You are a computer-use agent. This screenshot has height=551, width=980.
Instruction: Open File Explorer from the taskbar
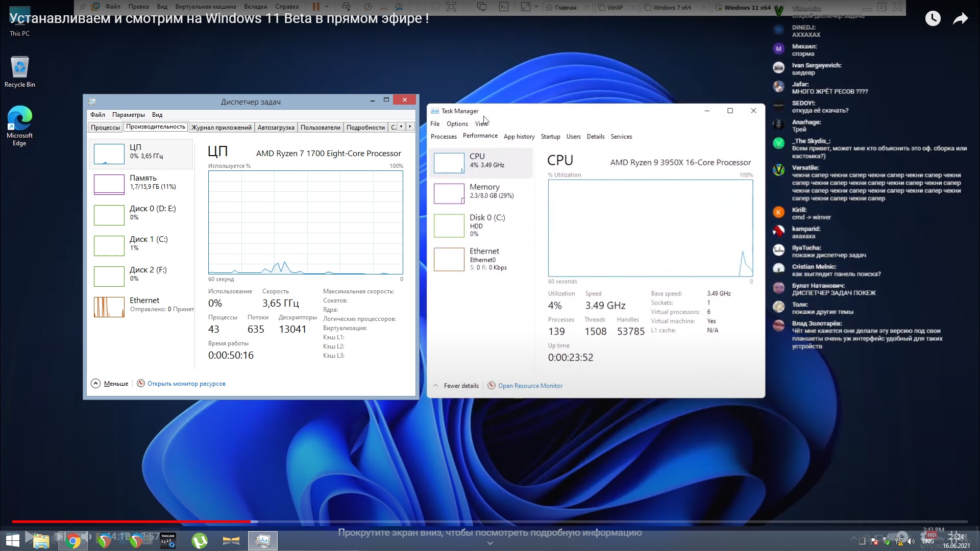point(41,541)
